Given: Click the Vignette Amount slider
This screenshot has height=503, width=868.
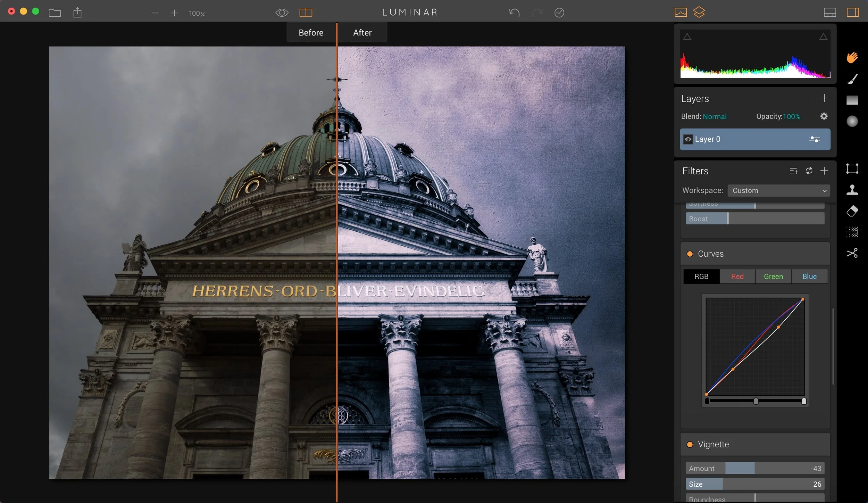Looking at the screenshot, I should point(755,468).
